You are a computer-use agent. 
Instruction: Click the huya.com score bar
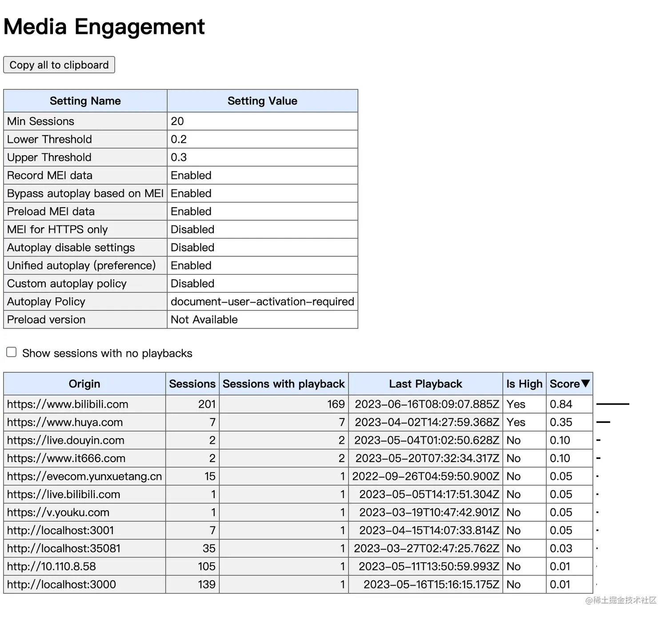[x=603, y=422]
